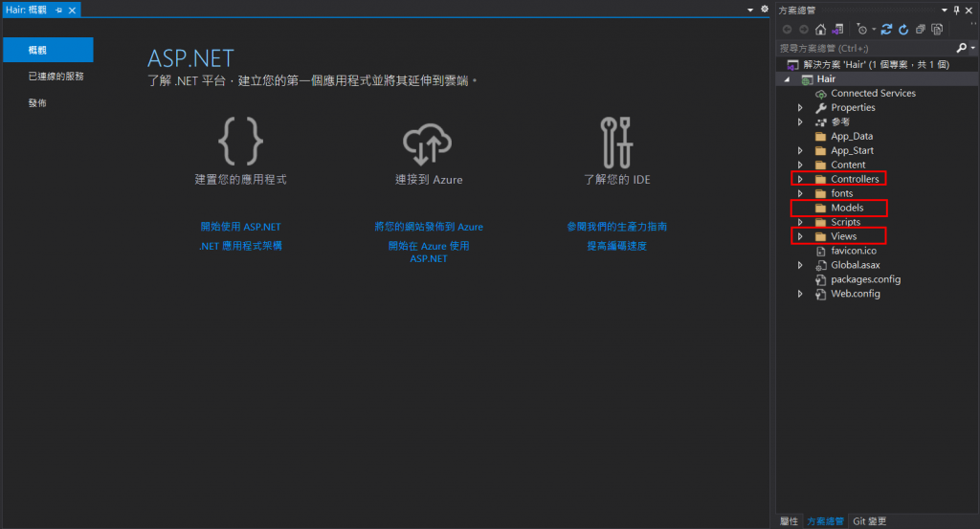
Task: Toggle auto-hide pin on Solution Explorer panel
Action: pos(956,10)
